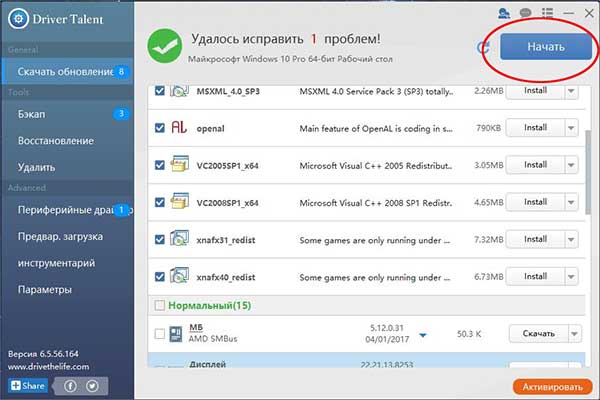Open Бэкап section in sidebar

pos(67,114)
